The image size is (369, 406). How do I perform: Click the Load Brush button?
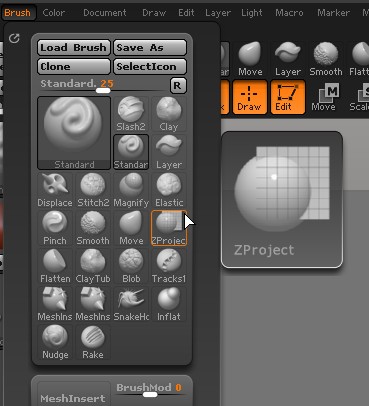point(74,47)
